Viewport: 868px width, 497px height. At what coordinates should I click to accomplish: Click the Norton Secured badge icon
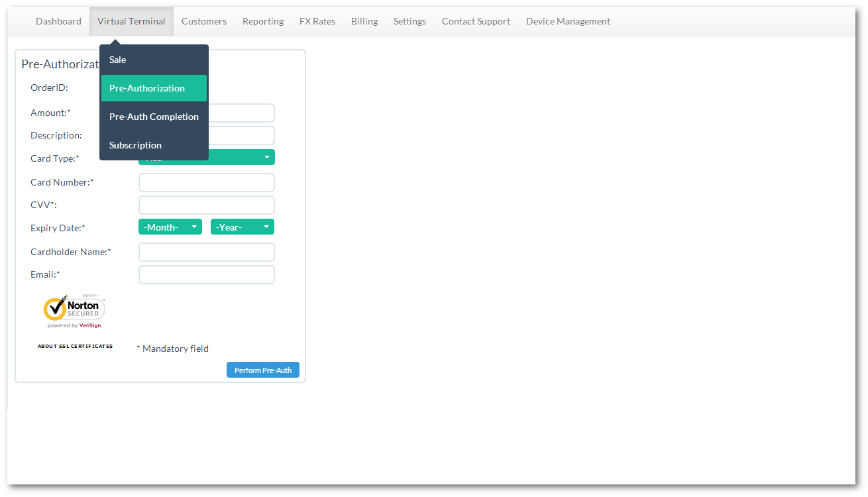(74, 311)
